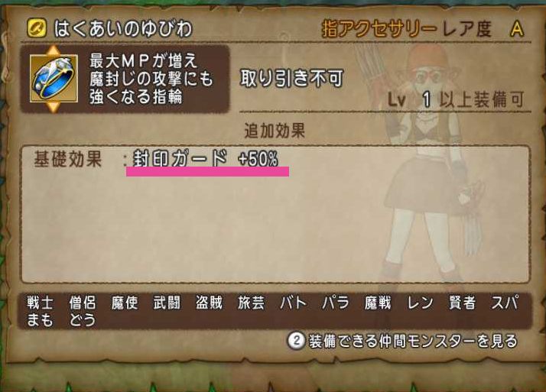Click the 旅芸 job label
Image resolution: width=546 pixels, height=392 pixels.
(251, 303)
